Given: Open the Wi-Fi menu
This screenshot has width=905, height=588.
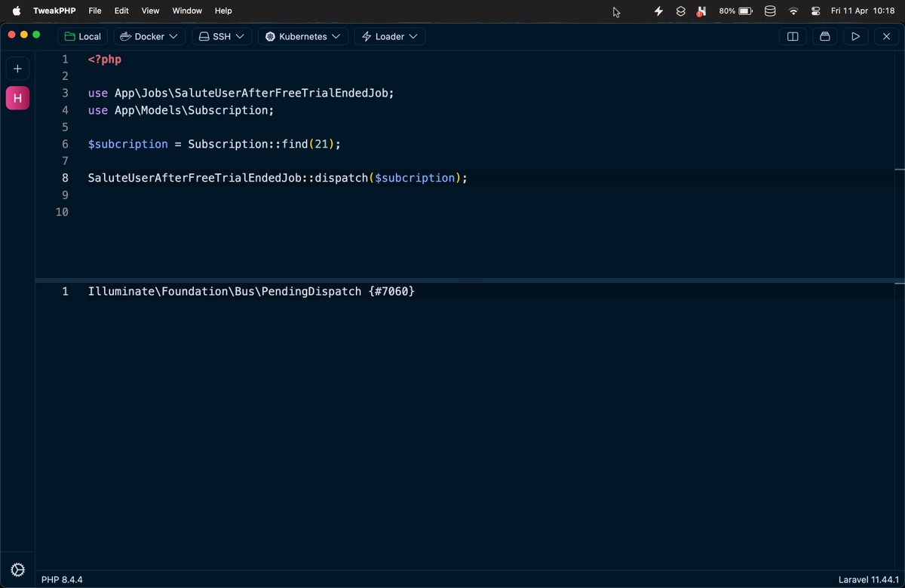Looking at the screenshot, I should click(x=793, y=11).
